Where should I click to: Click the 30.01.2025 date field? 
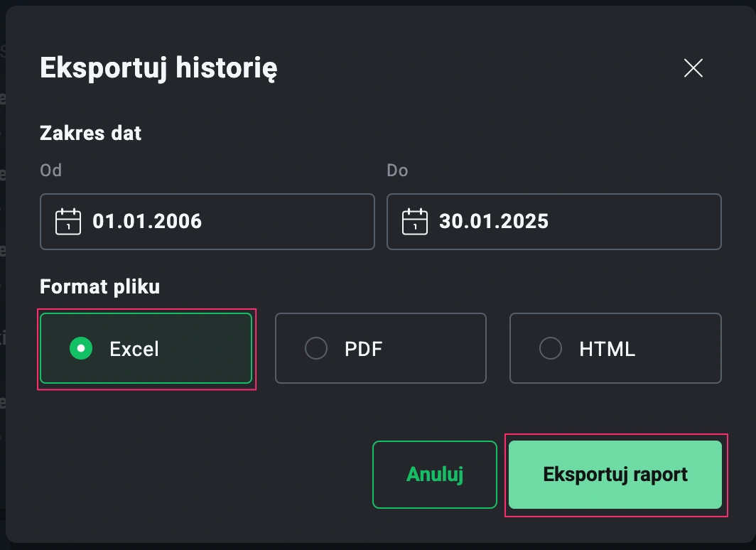click(554, 222)
